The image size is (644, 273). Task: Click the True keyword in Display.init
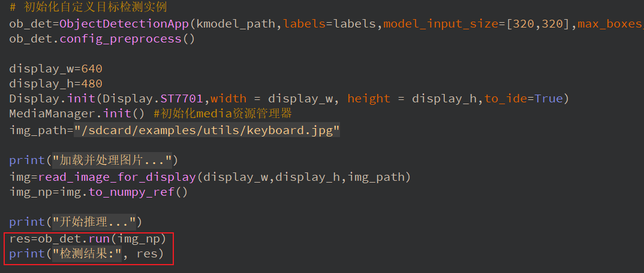[548, 98]
